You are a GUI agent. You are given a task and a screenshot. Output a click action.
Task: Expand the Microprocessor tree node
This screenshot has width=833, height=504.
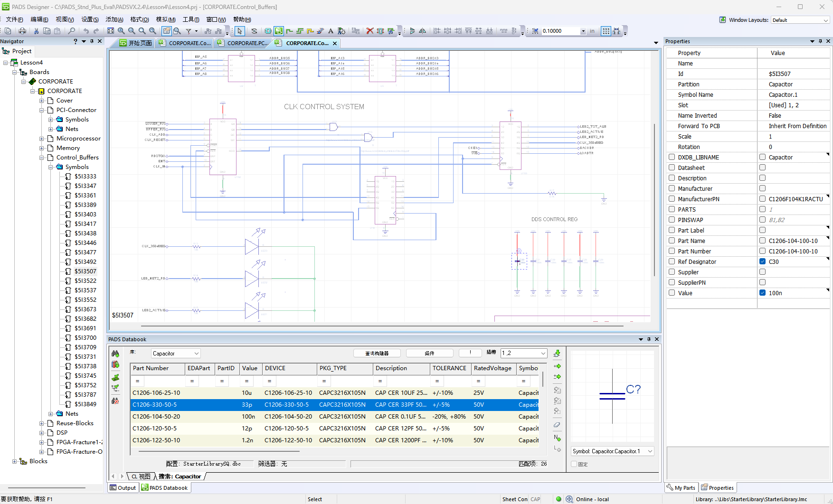(42, 139)
